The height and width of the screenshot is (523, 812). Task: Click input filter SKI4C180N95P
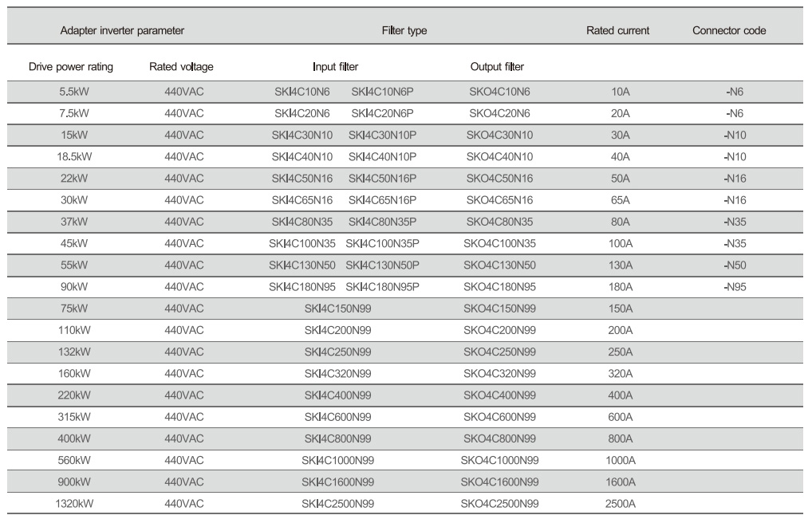tap(382, 287)
